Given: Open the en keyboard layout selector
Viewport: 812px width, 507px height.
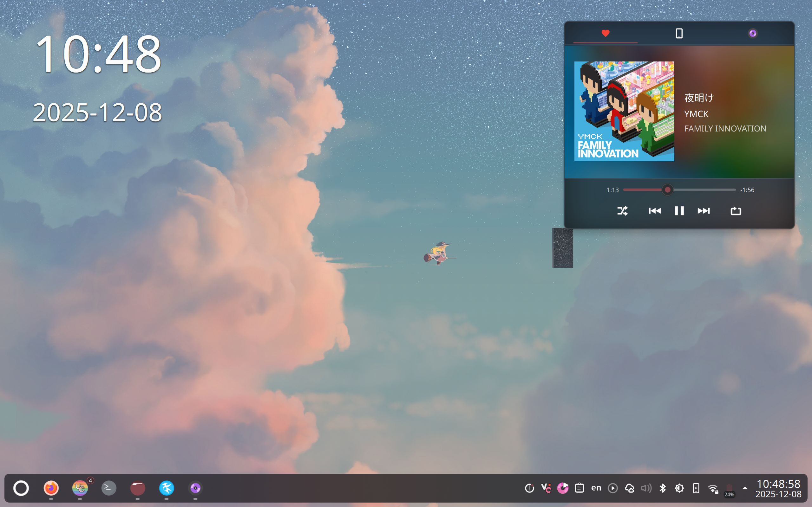Looking at the screenshot, I should click(x=596, y=488).
